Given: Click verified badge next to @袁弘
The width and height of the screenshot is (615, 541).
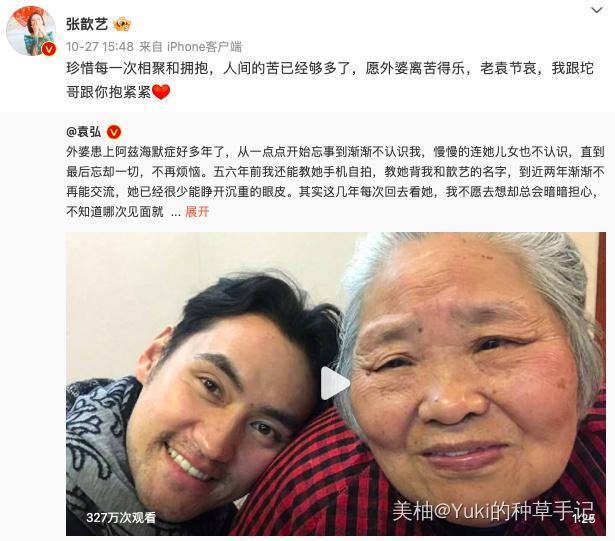Looking at the screenshot, I should [x=114, y=132].
